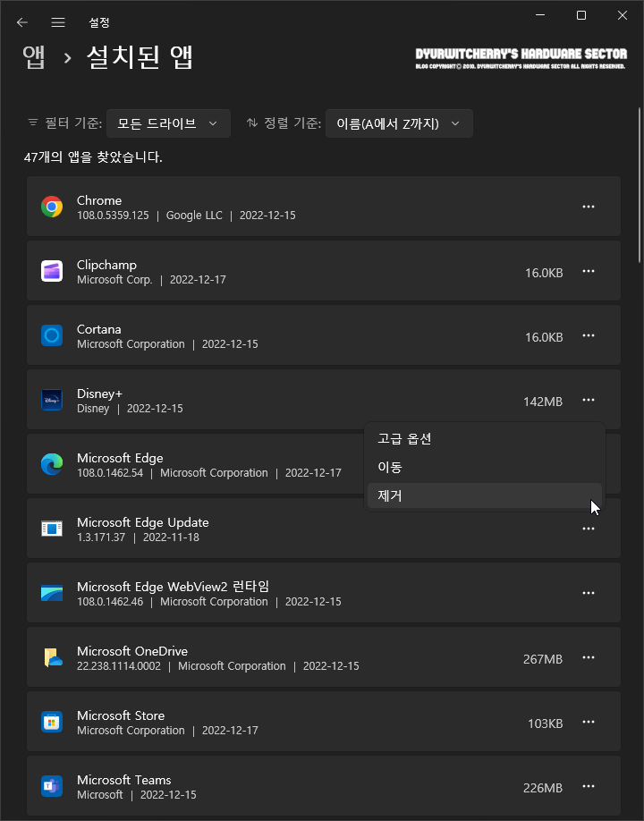Screen dimensions: 644x821
Task: Open more options for Microsoft Store
Action: 589,722
